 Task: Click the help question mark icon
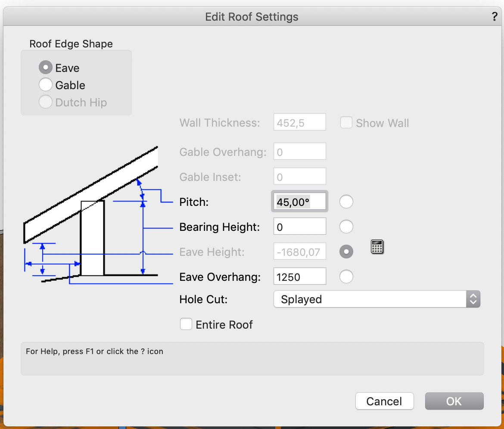pos(494,17)
